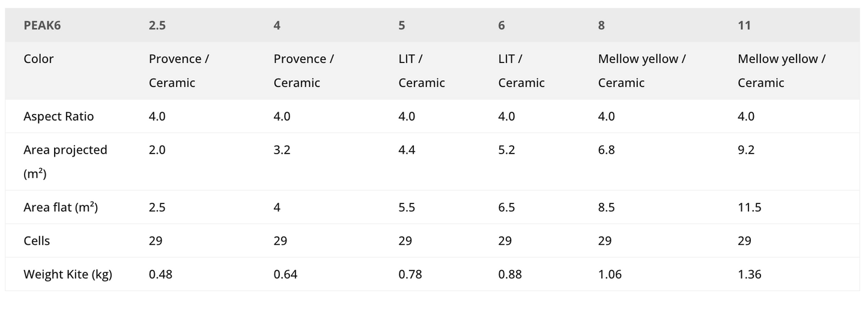Select Mellow yellow / Ceramic color for size 8
Viewport: 868px width, 309px height.
coord(642,71)
